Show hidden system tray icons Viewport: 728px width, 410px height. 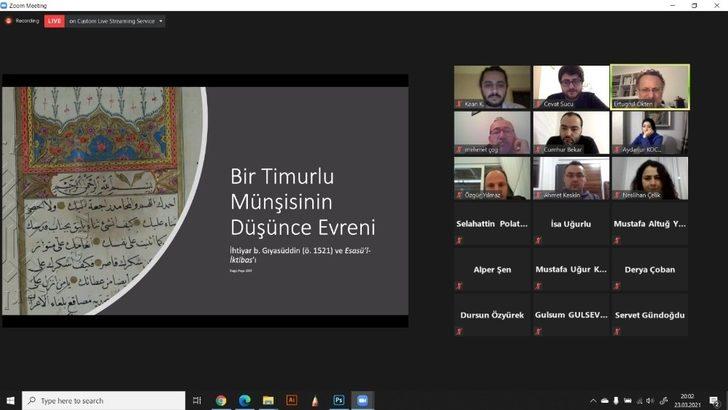[x=593, y=401]
